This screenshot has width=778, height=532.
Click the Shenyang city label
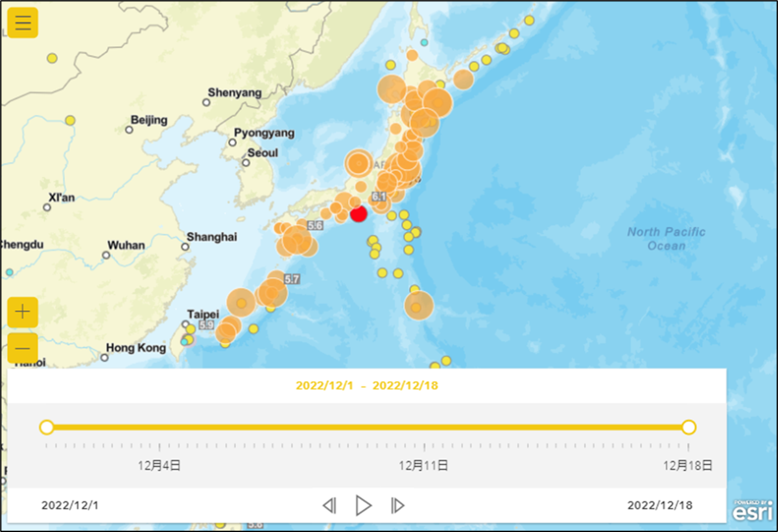tap(235, 93)
